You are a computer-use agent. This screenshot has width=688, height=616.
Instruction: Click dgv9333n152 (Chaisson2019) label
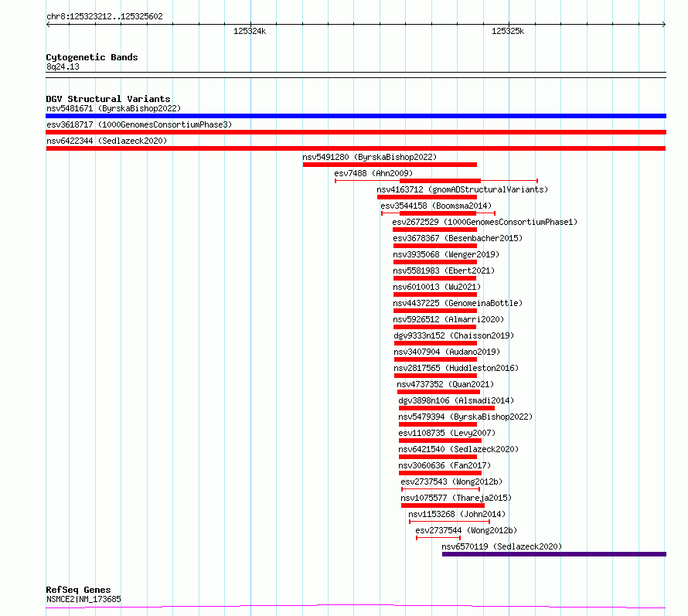(454, 335)
